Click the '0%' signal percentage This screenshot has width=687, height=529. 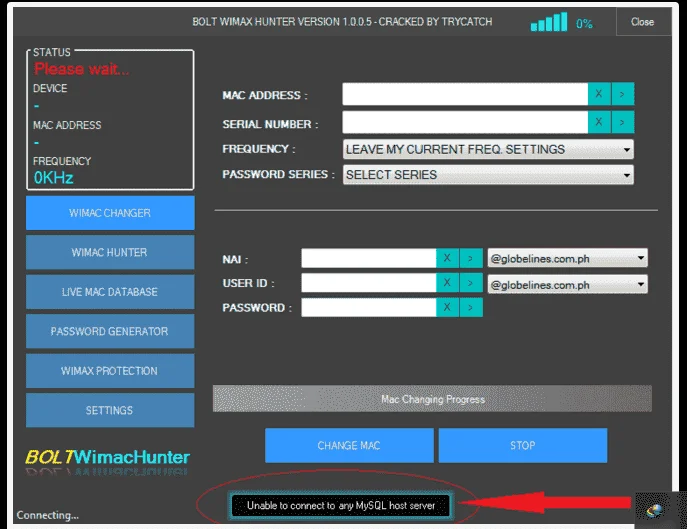point(584,24)
